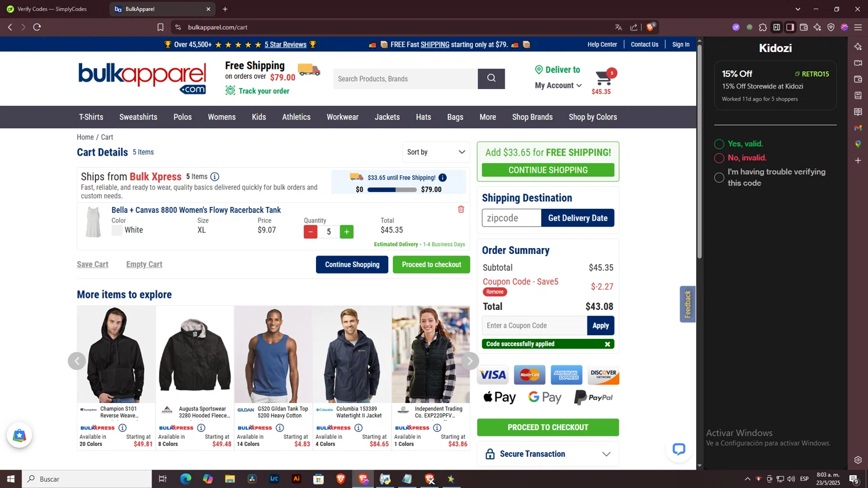The image size is (868, 488).
Task: Open File Explorer from taskbar
Action: point(230,479)
